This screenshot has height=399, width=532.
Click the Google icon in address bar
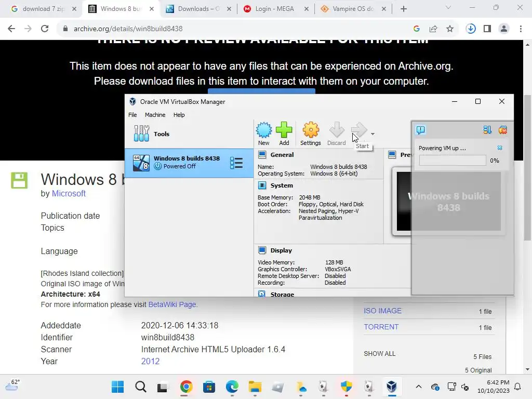(417, 29)
